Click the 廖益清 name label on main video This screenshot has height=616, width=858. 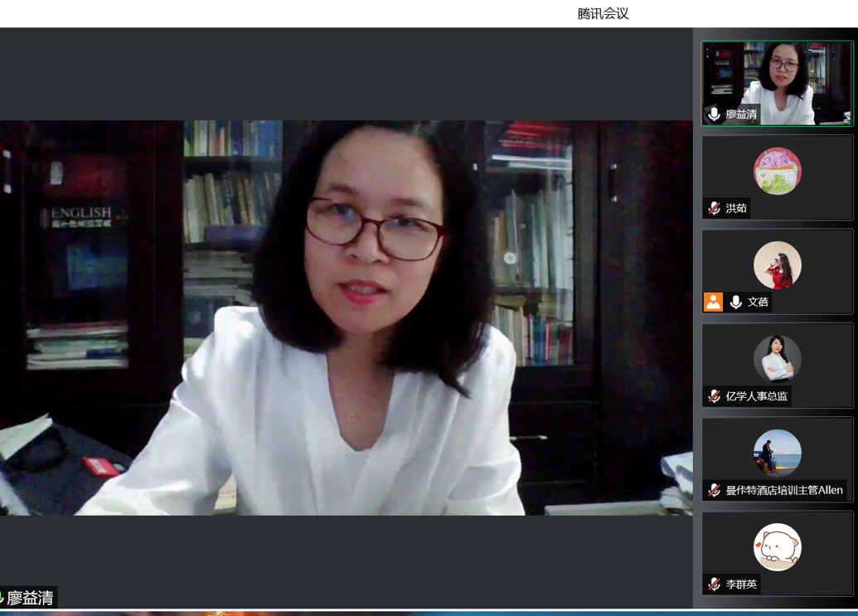31,598
